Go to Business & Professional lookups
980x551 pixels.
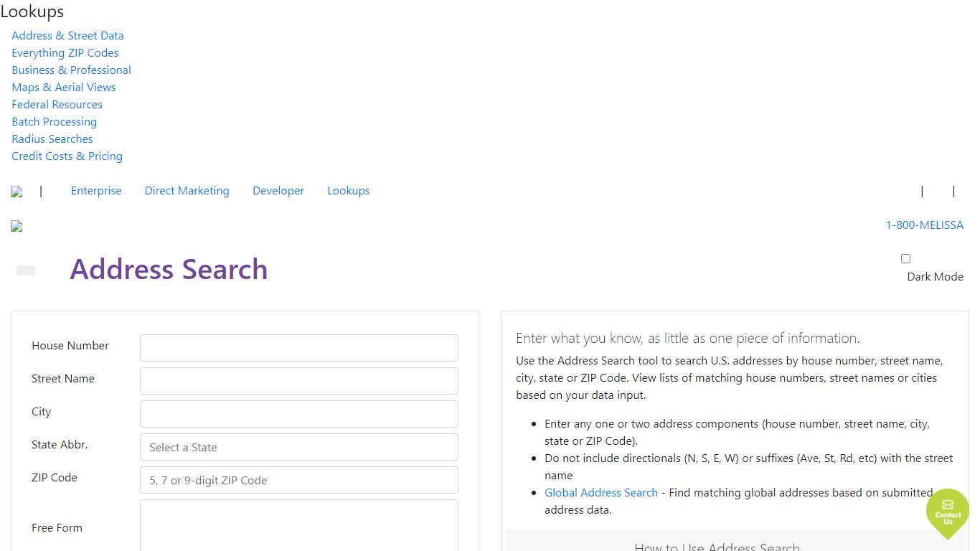coord(71,70)
